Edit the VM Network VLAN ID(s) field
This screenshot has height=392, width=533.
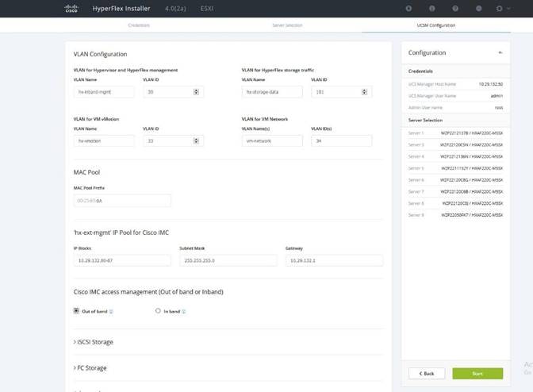point(342,141)
